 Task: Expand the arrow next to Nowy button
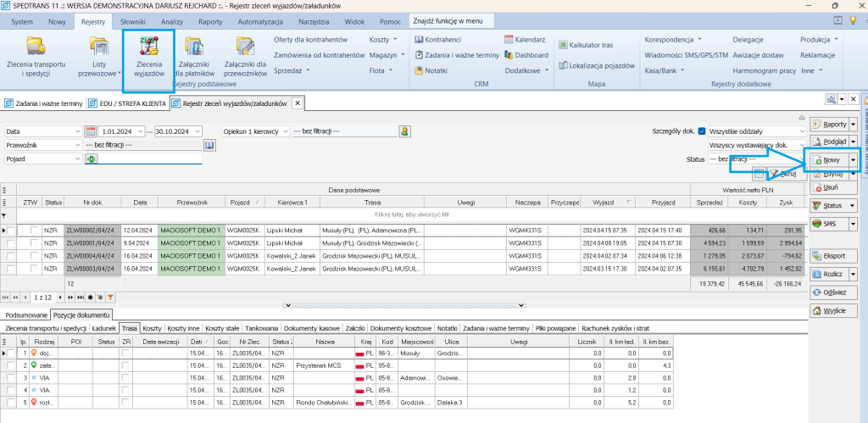pos(854,160)
